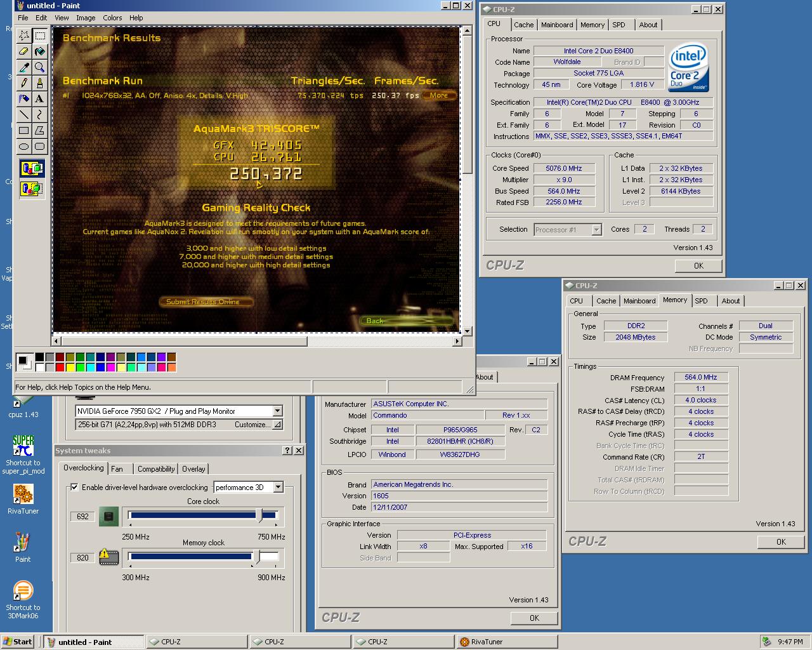Screen dimensions: 812x650
Task: Click the 3DMark06 desktop shortcut
Action: [x=23, y=600]
